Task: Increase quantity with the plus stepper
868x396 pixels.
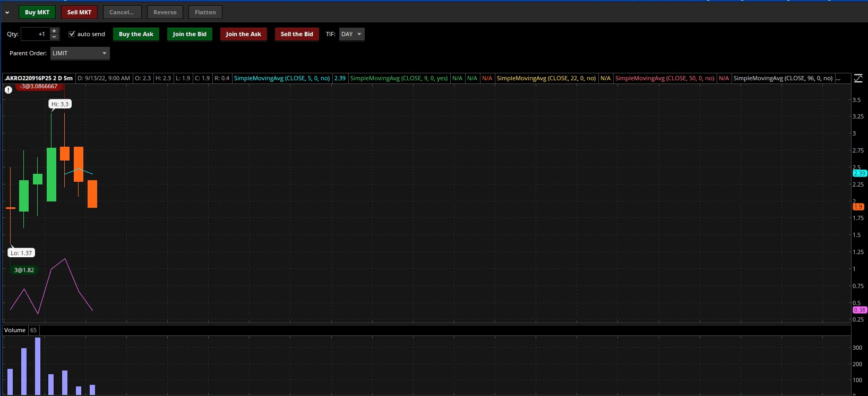Action: pyautogui.click(x=54, y=31)
